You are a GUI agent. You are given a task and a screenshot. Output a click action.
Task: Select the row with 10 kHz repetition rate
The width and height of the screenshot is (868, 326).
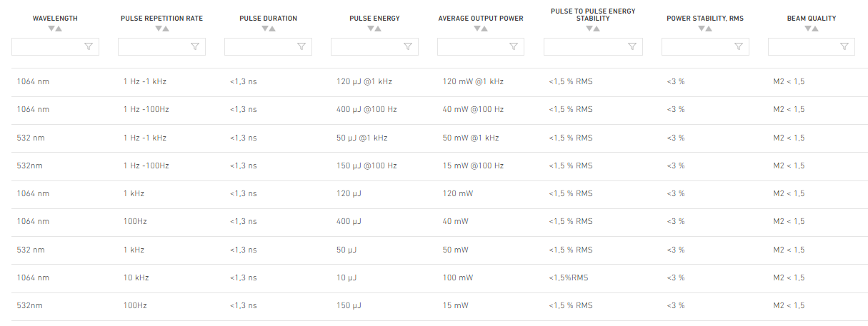pyautogui.click(x=434, y=278)
